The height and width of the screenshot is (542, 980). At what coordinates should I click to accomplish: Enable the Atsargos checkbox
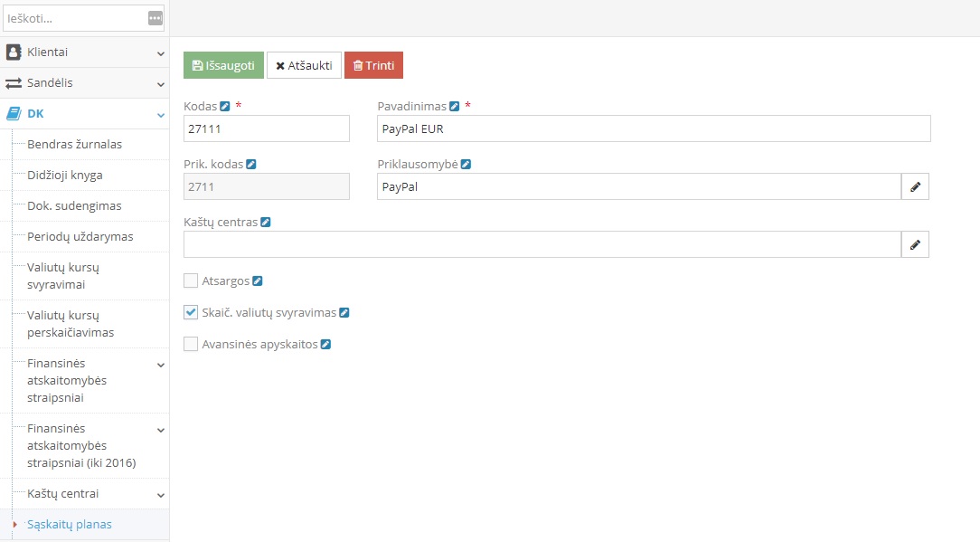pos(191,281)
